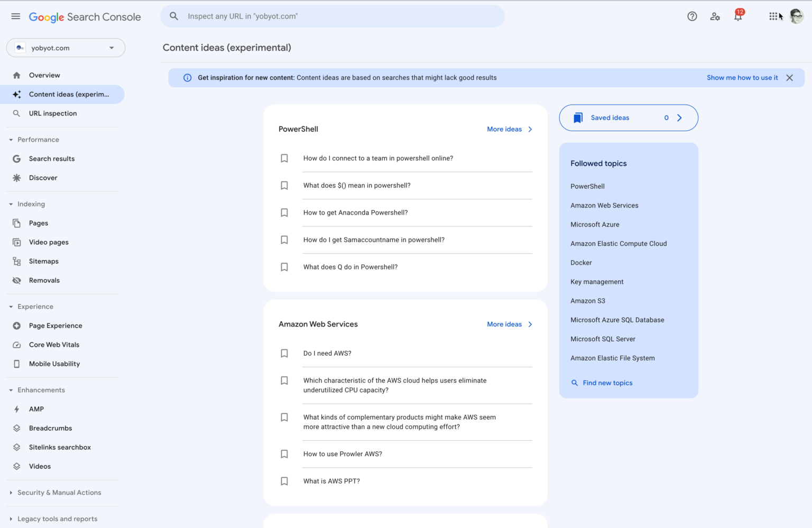This screenshot has width=812, height=528.
Task: Click the info icon in the banner
Action: (x=187, y=78)
